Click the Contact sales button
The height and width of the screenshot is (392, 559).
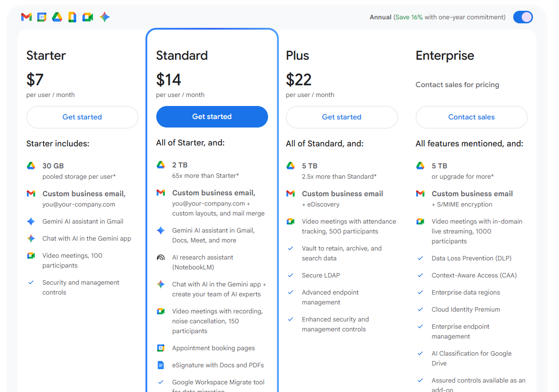point(471,117)
